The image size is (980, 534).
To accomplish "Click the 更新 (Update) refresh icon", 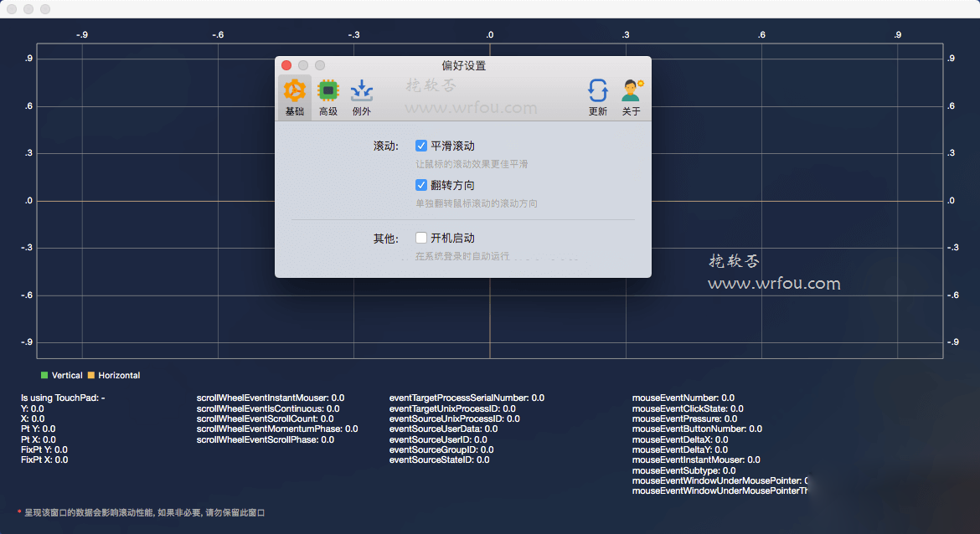I will coord(598,97).
